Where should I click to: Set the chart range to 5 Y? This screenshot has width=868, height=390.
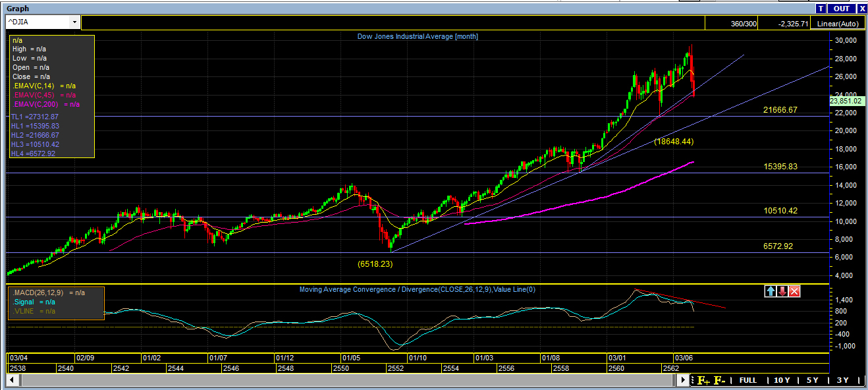coord(813,380)
